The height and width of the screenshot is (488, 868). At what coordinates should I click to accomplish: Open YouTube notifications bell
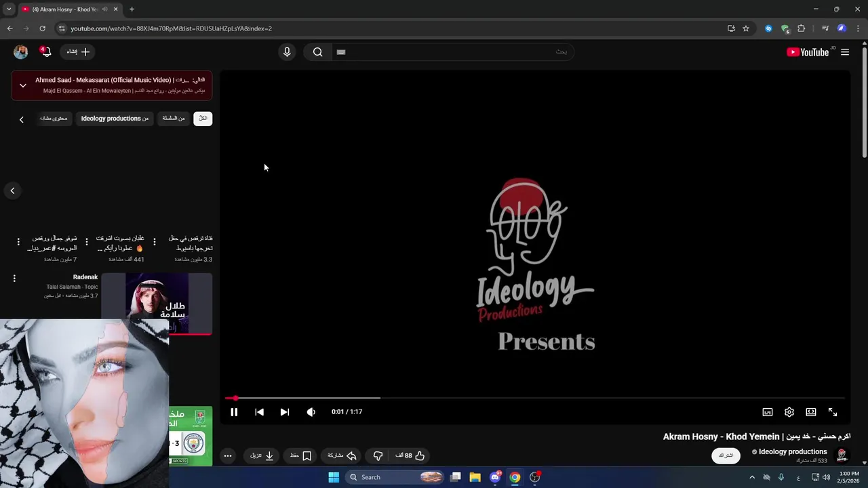pos(46,52)
